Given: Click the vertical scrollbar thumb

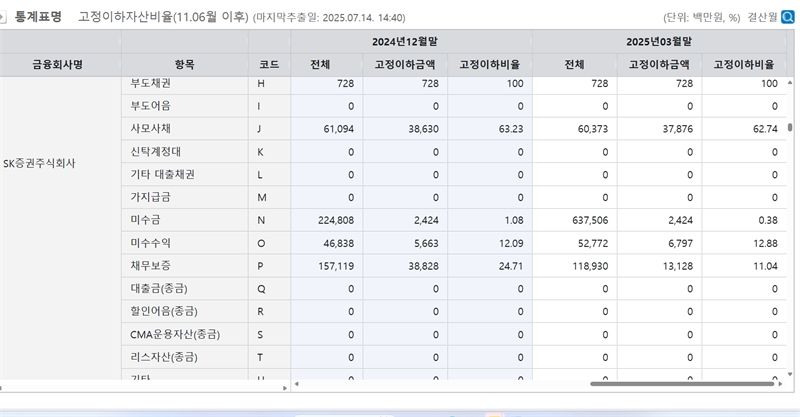Looking at the screenshot, I should tap(790, 128).
